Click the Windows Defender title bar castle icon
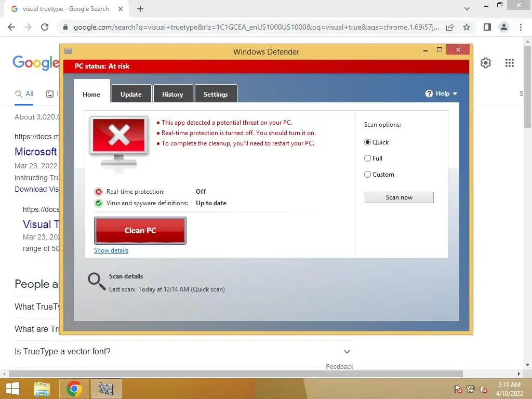 68,51
